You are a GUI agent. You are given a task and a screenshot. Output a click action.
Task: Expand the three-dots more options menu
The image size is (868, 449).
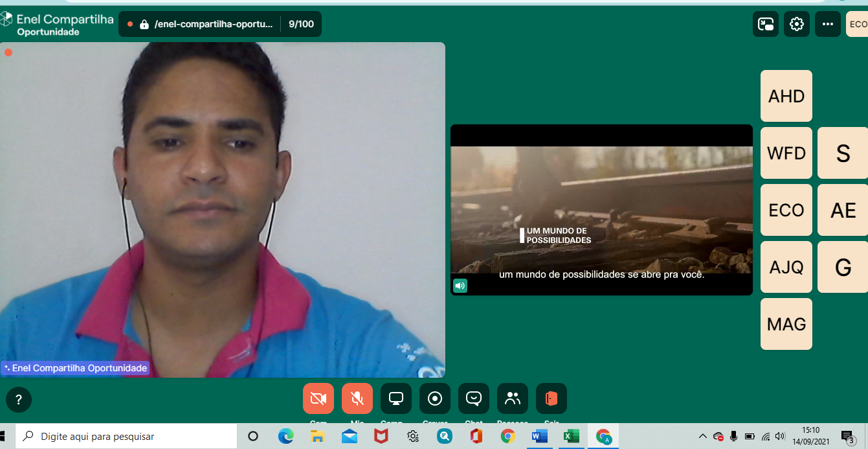point(827,24)
